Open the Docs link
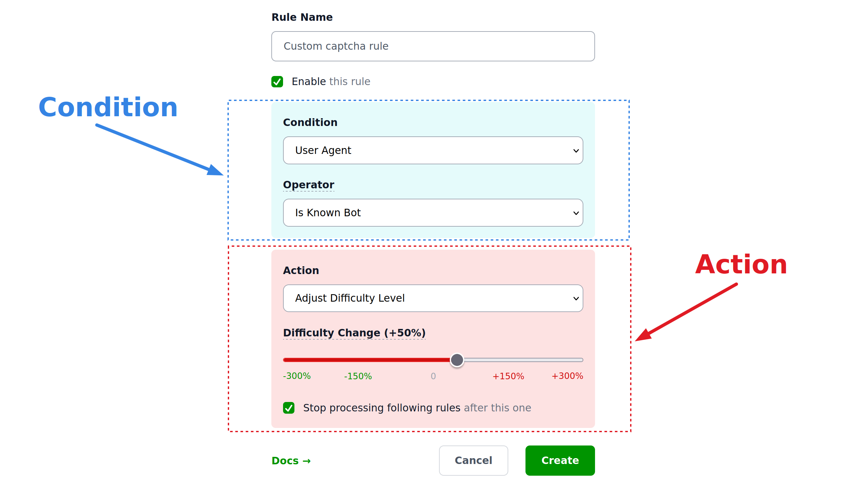868x489 pixels. click(291, 460)
